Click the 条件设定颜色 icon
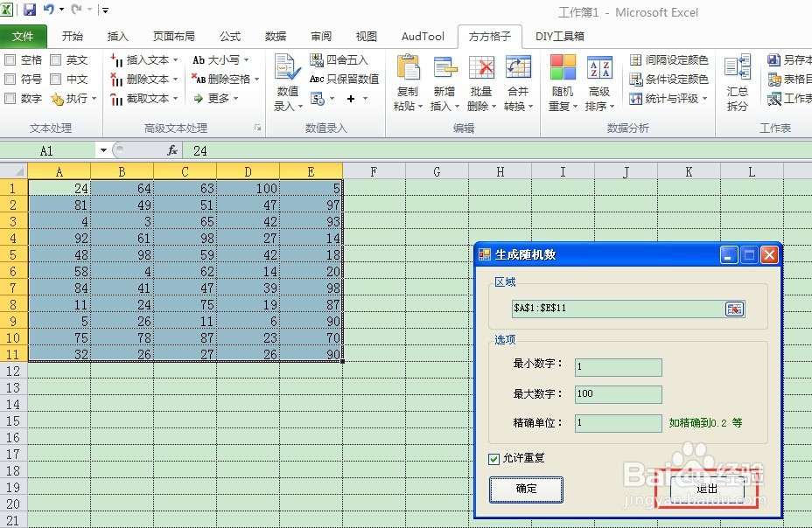The width and height of the screenshot is (812, 528). 635,80
